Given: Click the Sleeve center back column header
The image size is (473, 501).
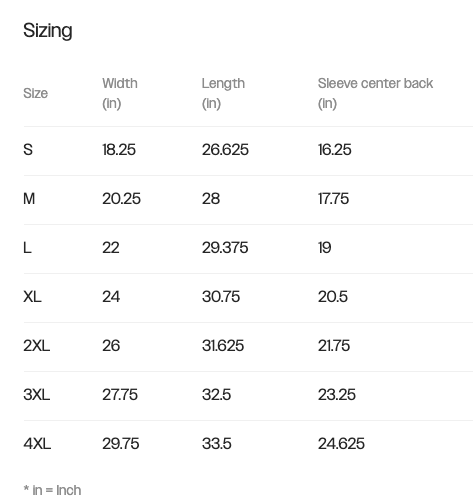Looking at the screenshot, I should pos(375,93).
